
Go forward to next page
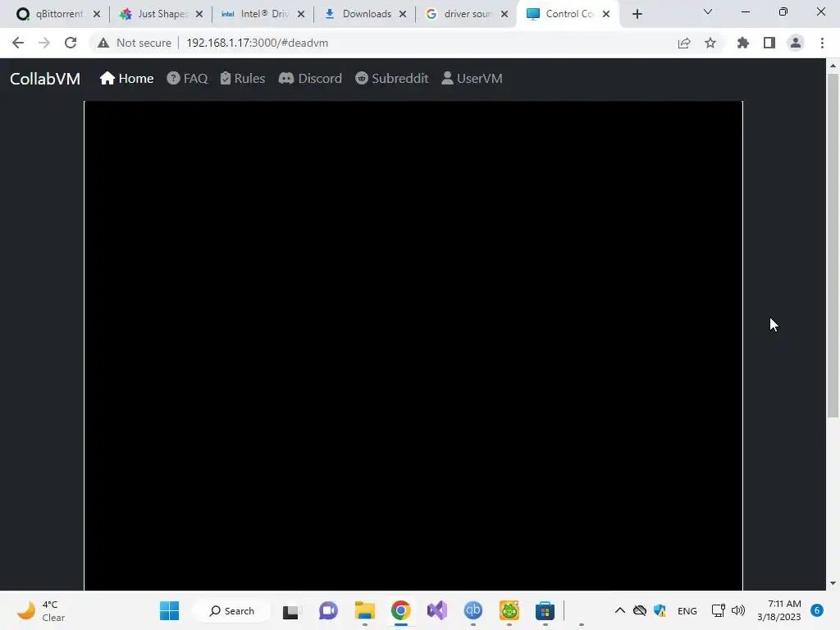tap(44, 43)
